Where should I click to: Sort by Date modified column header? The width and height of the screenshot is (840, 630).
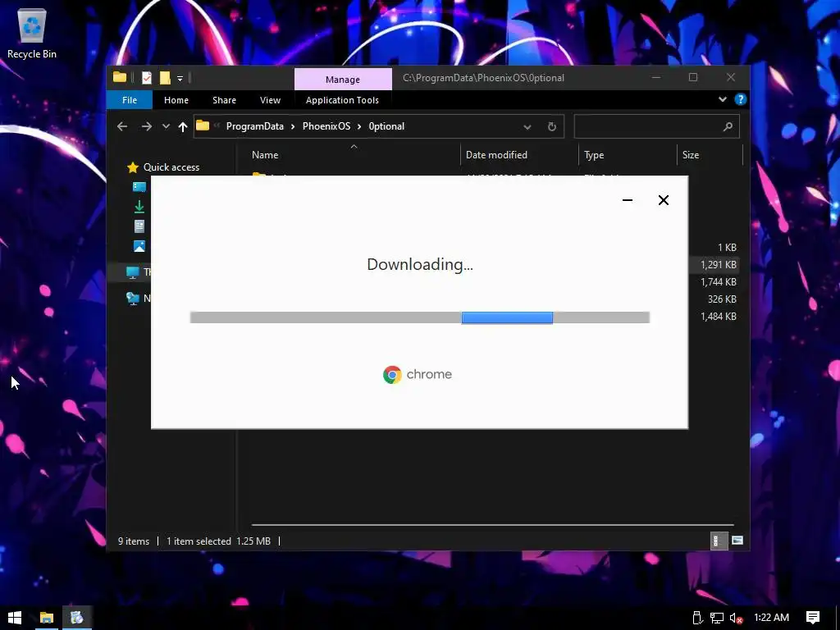pyautogui.click(x=519, y=155)
